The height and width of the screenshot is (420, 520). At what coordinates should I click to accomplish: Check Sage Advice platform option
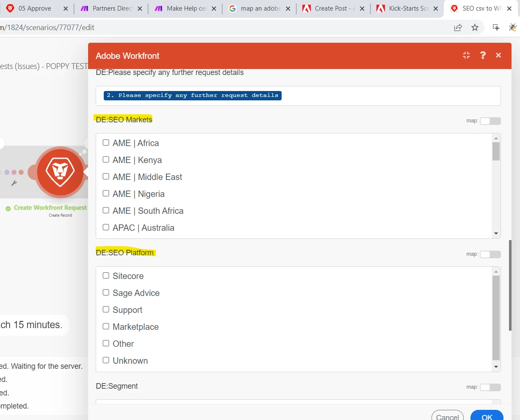pyautogui.click(x=106, y=293)
